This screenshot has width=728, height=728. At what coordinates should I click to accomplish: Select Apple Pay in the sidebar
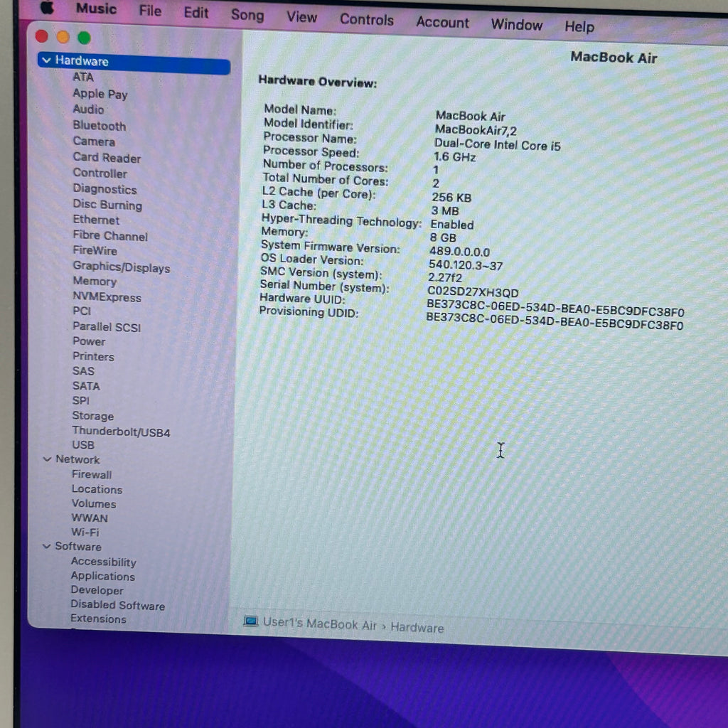point(100,94)
